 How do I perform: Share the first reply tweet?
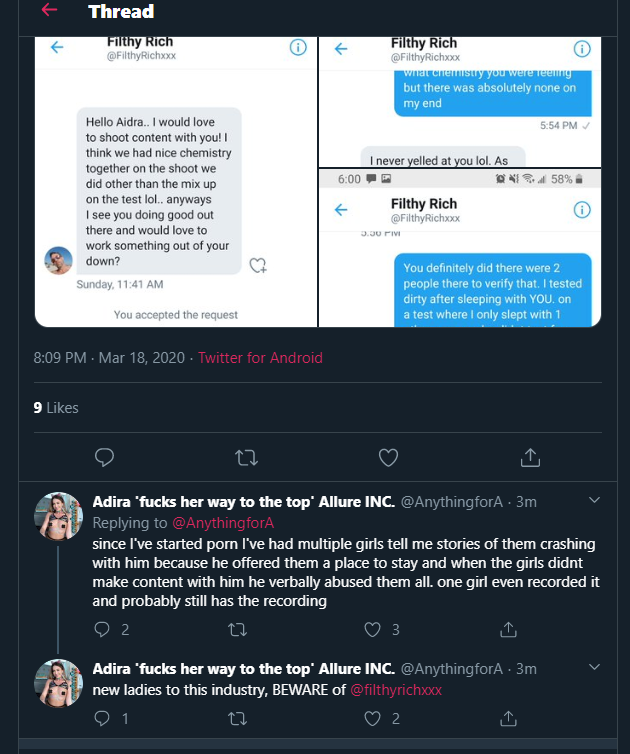coord(508,629)
